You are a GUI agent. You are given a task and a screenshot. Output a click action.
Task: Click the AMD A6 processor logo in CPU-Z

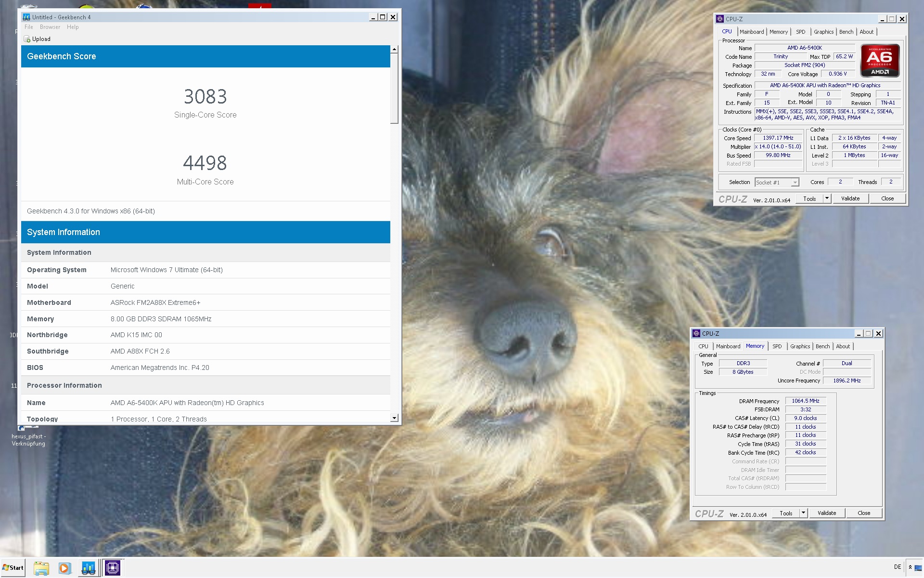[880, 61]
